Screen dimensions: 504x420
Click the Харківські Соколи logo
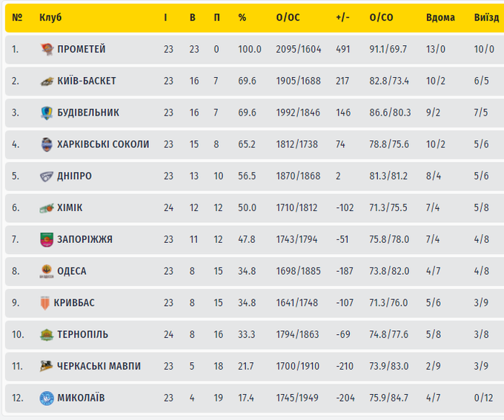[47, 144]
